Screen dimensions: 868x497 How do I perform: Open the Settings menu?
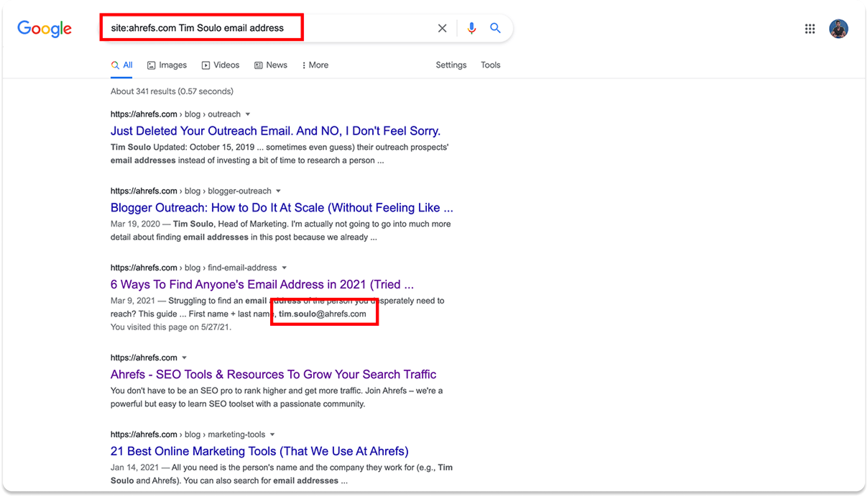[x=451, y=65]
